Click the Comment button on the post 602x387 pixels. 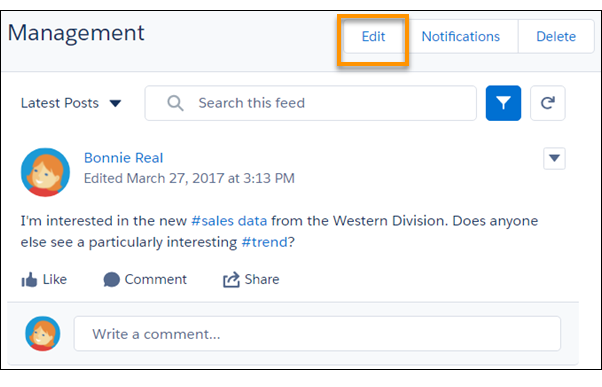coord(145,279)
